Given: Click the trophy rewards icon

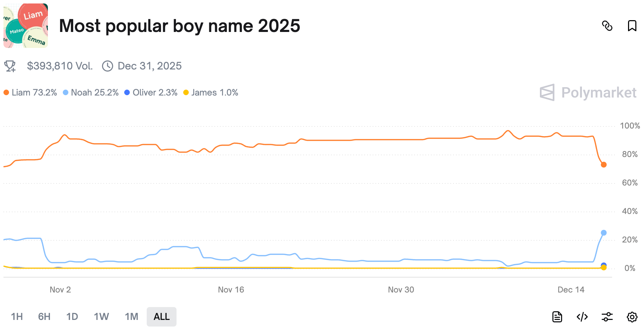Looking at the screenshot, I should point(10,66).
